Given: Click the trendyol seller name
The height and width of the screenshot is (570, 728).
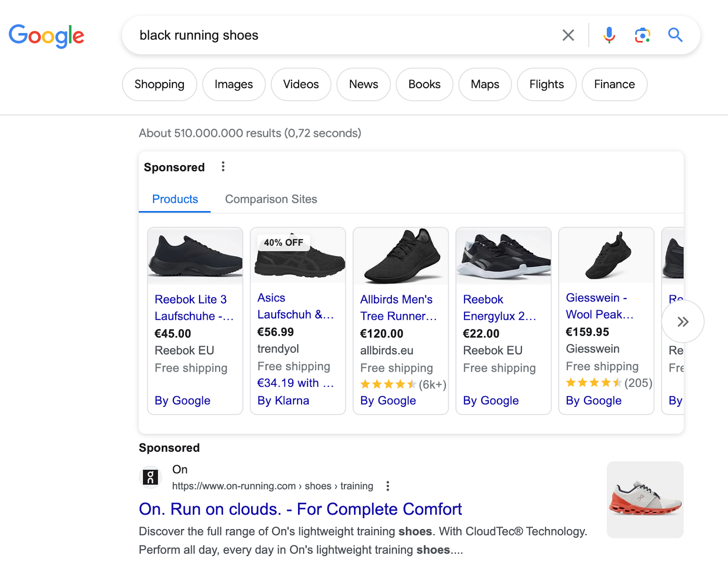Looking at the screenshot, I should 278,349.
